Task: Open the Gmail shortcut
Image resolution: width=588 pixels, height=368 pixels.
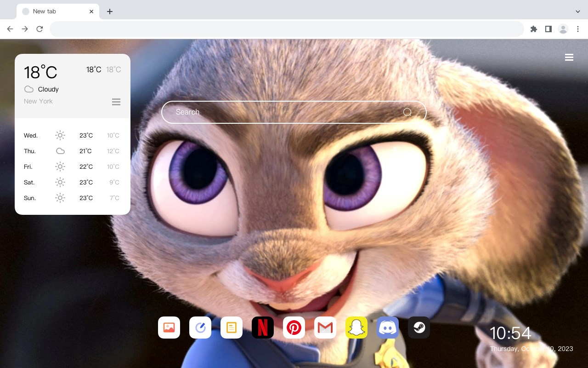Action: click(x=325, y=328)
